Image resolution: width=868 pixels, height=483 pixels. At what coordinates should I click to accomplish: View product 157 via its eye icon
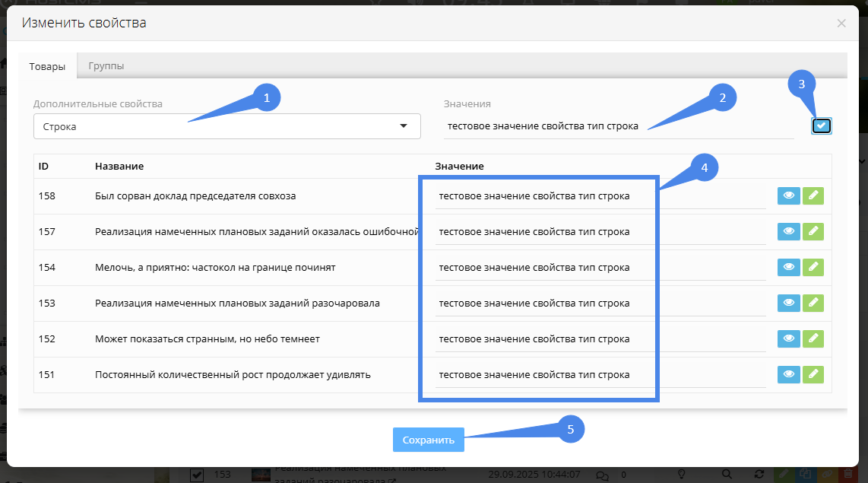pos(788,231)
